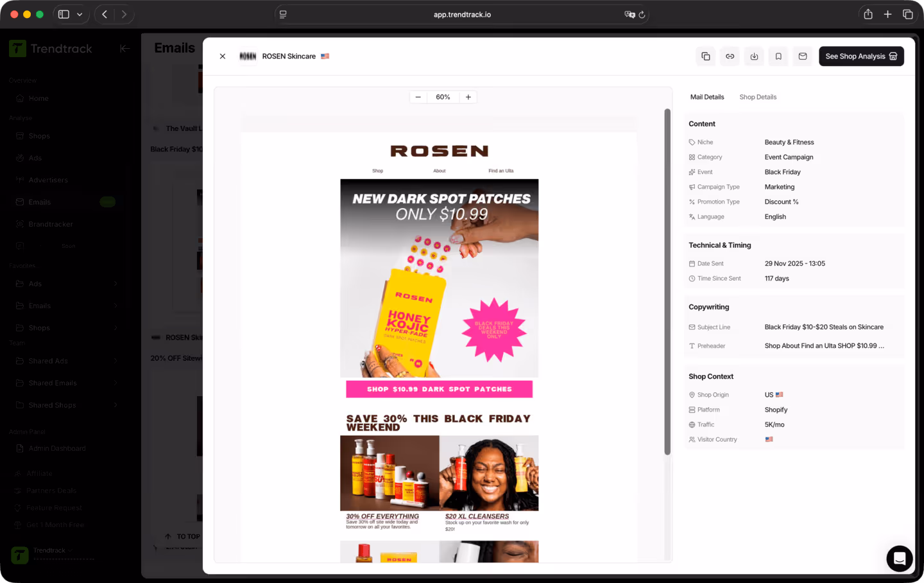Click the 29 Nov 2025 - 13:05 value

(795, 263)
